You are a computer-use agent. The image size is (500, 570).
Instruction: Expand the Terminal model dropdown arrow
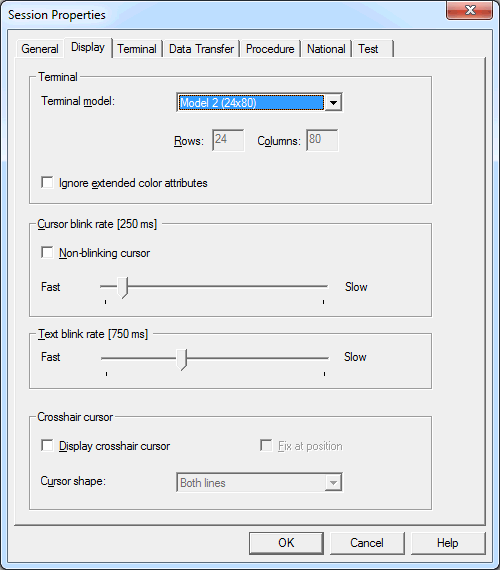(333, 103)
